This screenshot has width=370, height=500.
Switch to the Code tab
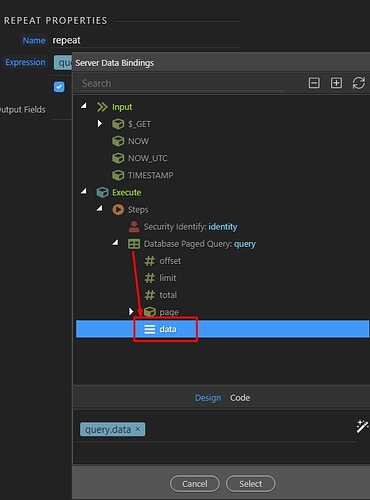click(240, 398)
